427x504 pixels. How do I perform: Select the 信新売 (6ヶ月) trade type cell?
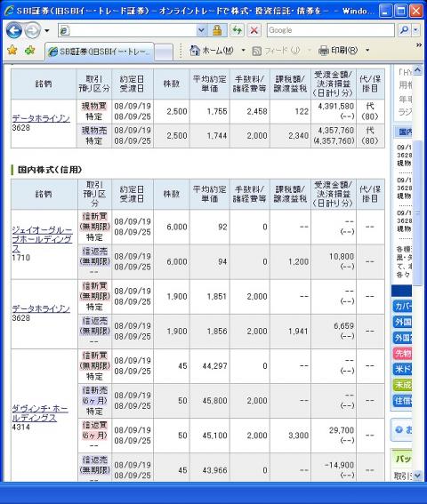[94, 401]
